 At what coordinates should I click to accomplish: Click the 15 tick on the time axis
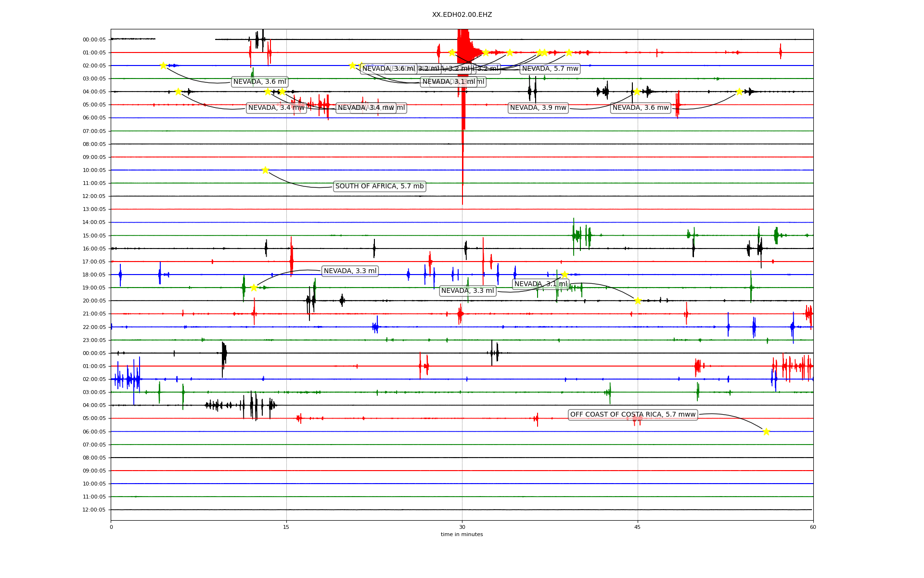(286, 527)
